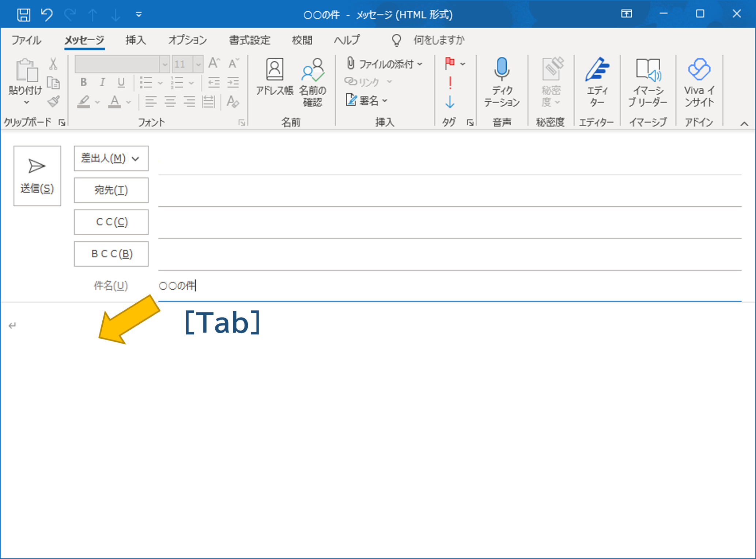Open the ファイル menu tab
The width and height of the screenshot is (756, 559).
coord(26,40)
